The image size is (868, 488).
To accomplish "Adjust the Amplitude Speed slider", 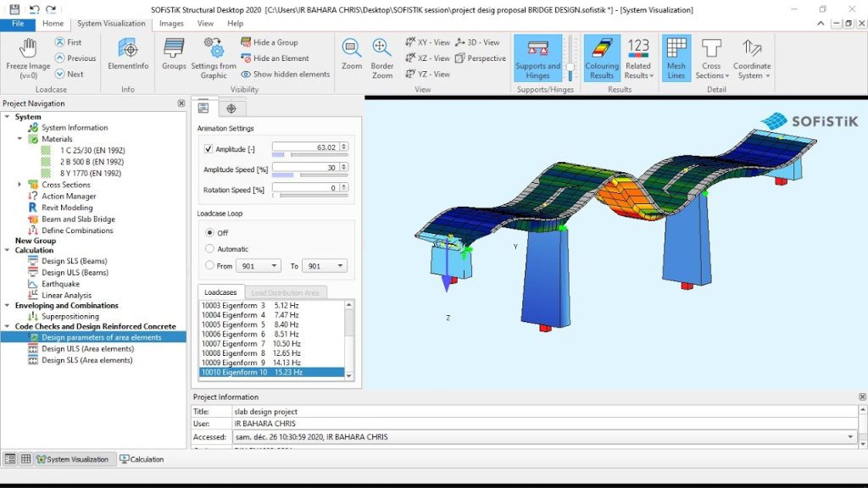I will [310, 175].
